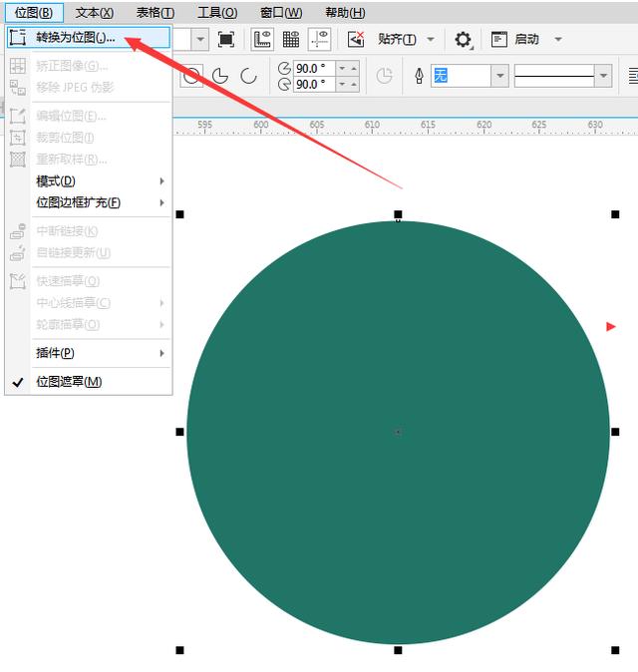This screenshot has height=672, width=638.
Task: Open the 工具(O) menu
Action: [x=217, y=13]
